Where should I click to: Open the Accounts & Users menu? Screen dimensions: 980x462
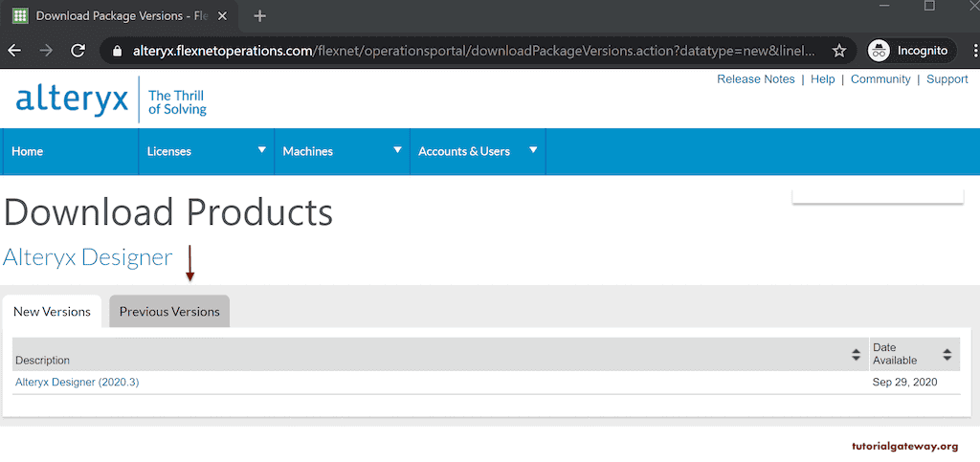[x=464, y=151]
